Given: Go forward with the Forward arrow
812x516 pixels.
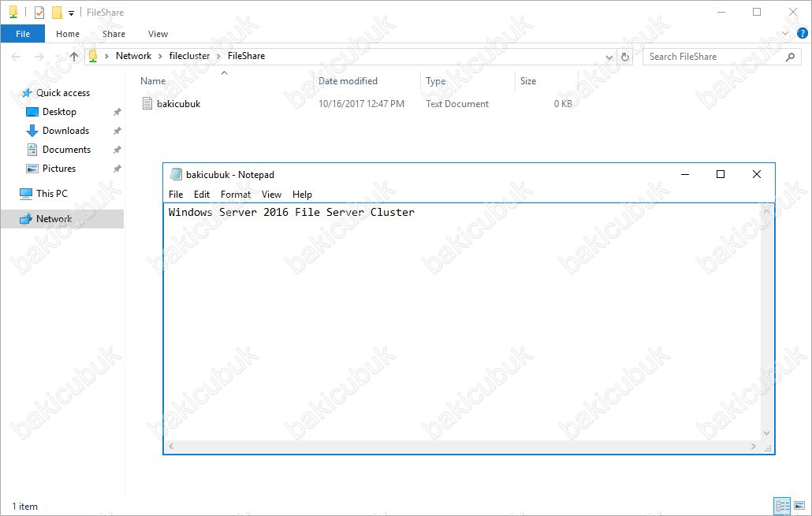Looking at the screenshot, I should tap(39, 57).
